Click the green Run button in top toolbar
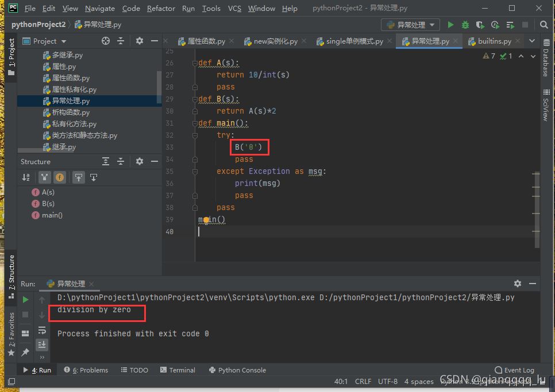This screenshot has width=555, height=392. coord(450,25)
